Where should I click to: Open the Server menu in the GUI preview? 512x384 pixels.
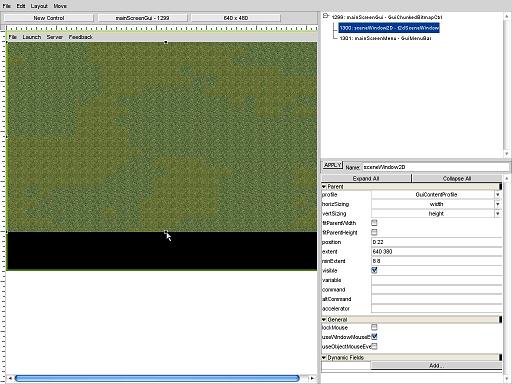click(x=55, y=37)
